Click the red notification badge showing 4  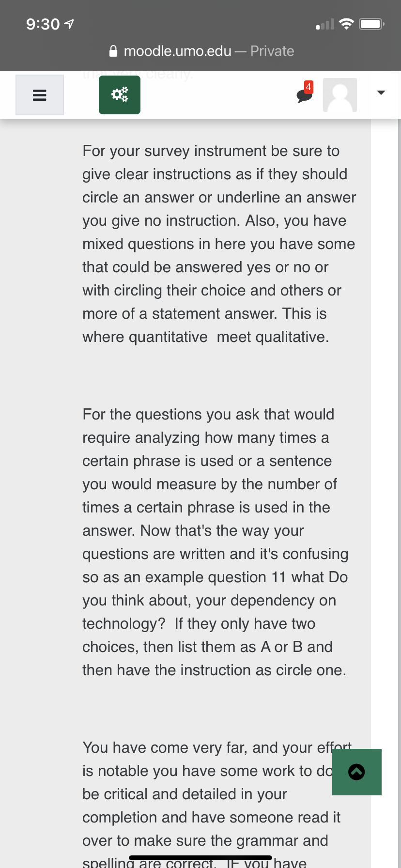[x=308, y=87]
